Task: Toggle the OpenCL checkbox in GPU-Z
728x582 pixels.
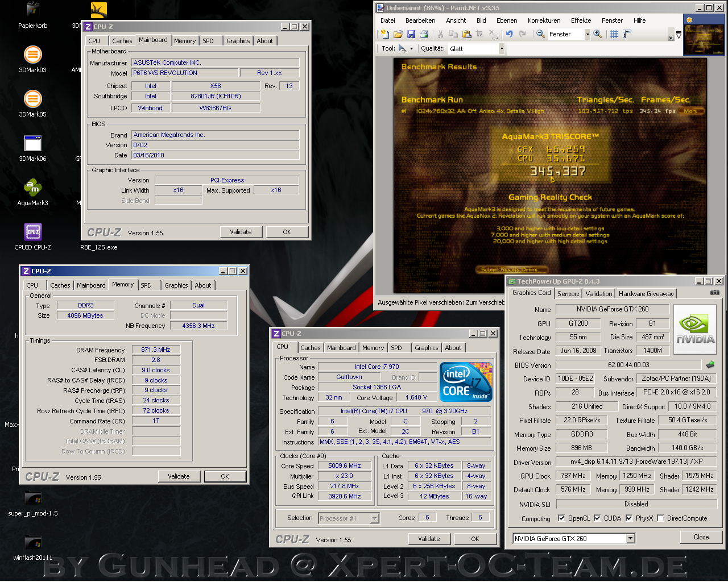Action: point(561,518)
